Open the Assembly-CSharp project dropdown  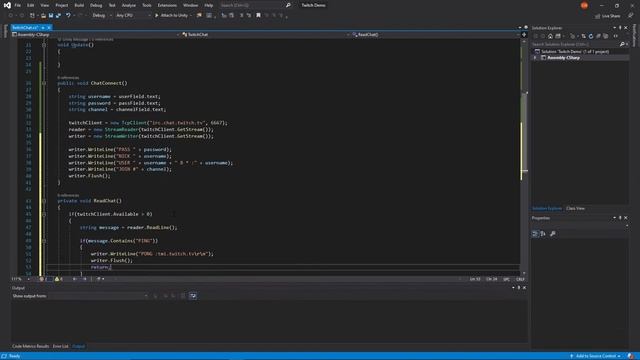(x=95, y=35)
